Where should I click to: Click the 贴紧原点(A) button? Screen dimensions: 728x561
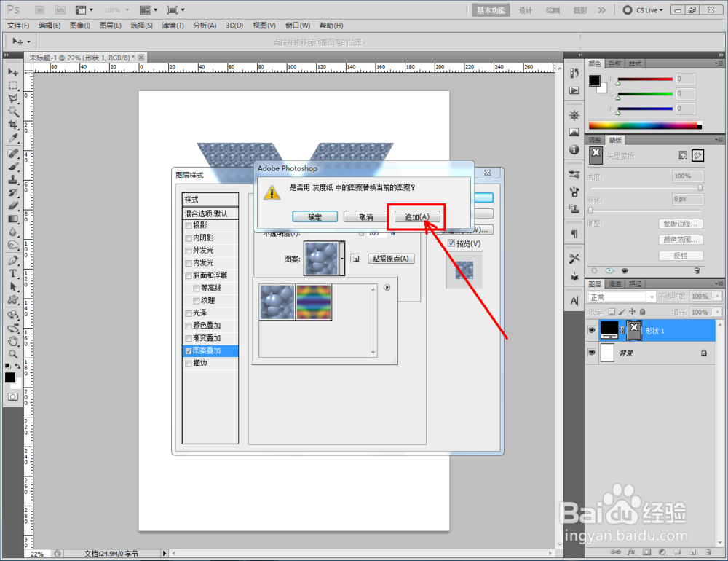390,259
